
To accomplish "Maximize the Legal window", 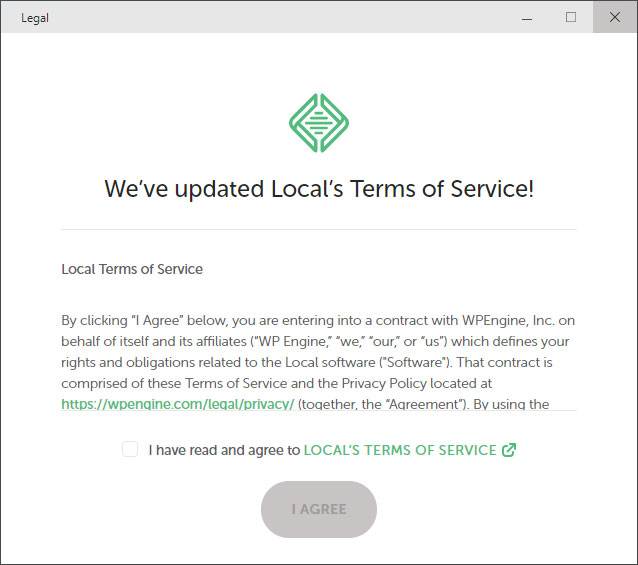I will 571,17.
